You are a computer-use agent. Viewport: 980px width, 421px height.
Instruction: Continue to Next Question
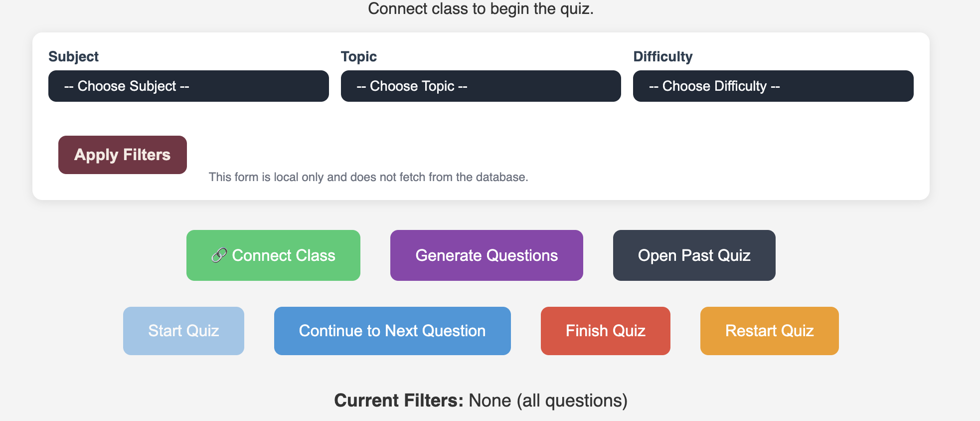click(x=392, y=330)
